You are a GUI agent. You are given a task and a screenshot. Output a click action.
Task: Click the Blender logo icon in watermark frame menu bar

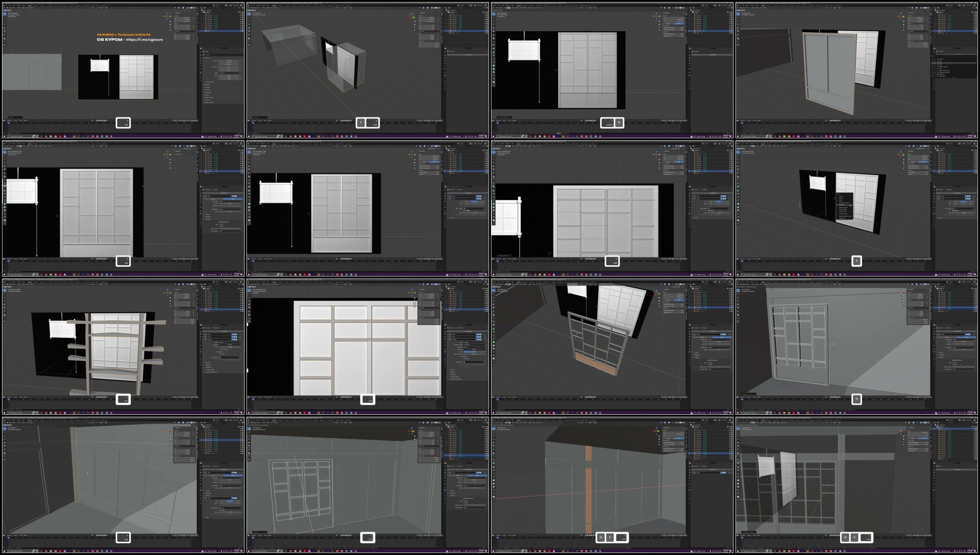4,5
